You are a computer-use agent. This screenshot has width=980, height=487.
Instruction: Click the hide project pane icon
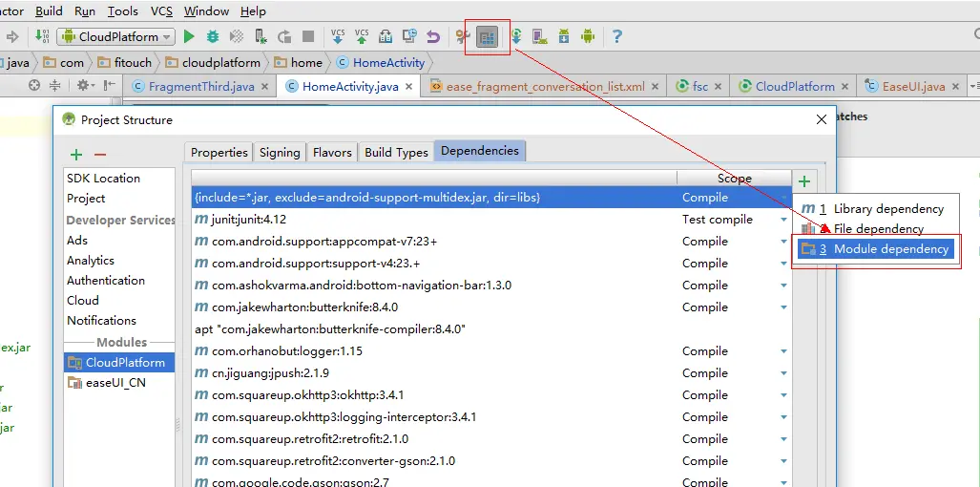(110, 86)
